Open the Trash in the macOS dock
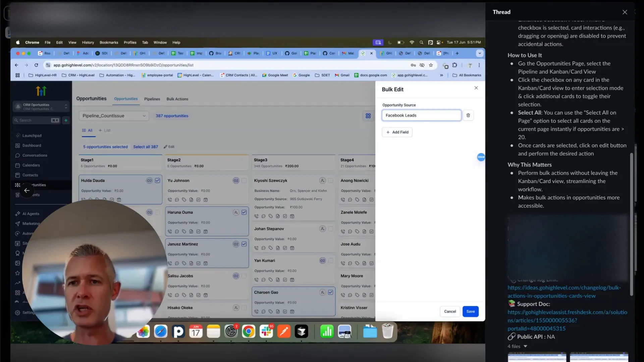644x362 pixels. pyautogui.click(x=387, y=331)
